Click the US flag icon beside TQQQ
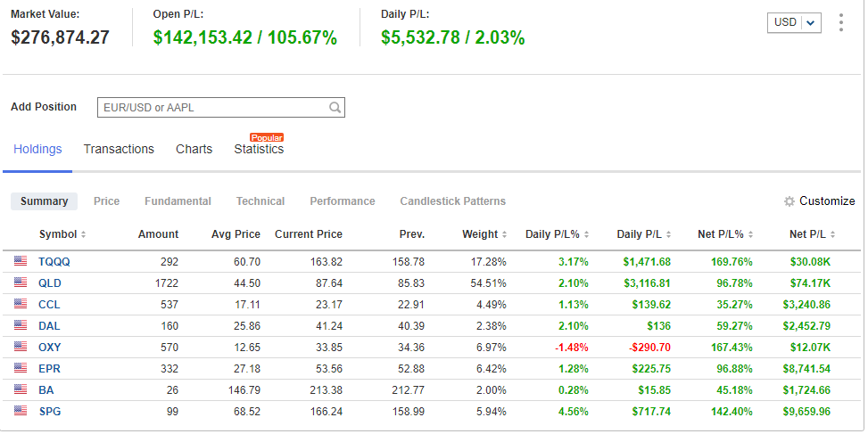The height and width of the screenshot is (434, 868). point(21,261)
